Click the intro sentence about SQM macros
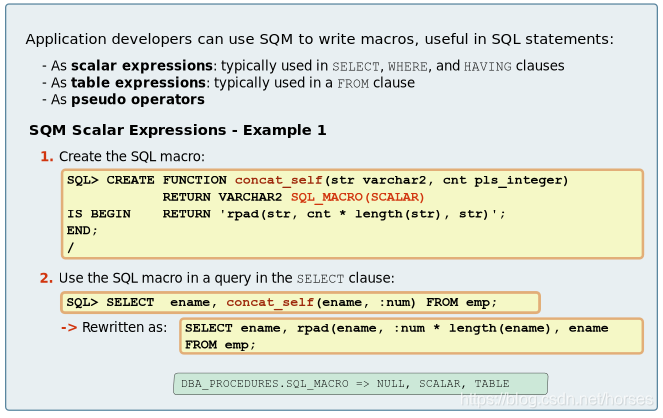Screen dimensions: 663x418 [x=319, y=39]
